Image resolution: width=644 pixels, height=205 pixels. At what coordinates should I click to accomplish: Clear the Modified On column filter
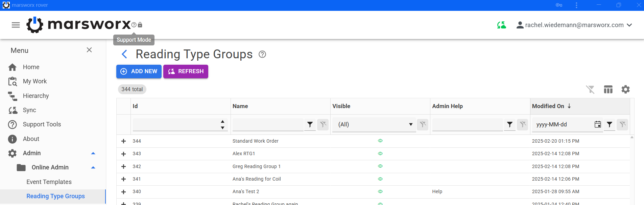tap(623, 125)
